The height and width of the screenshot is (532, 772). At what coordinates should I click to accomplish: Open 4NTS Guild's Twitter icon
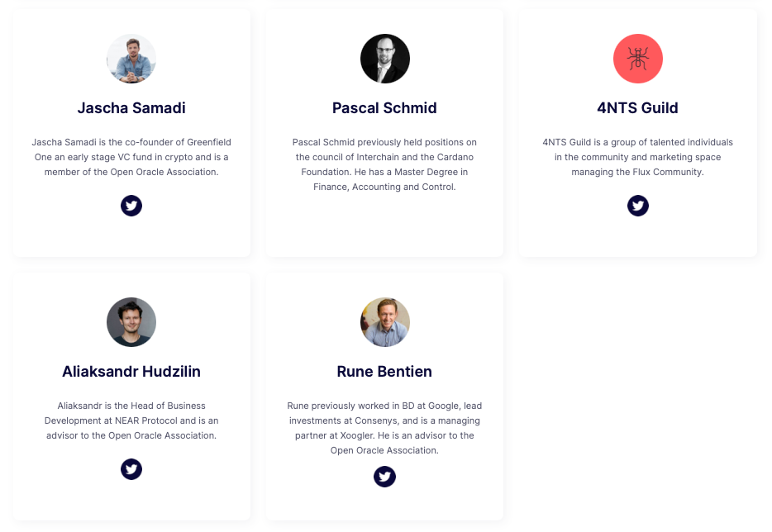coord(637,206)
